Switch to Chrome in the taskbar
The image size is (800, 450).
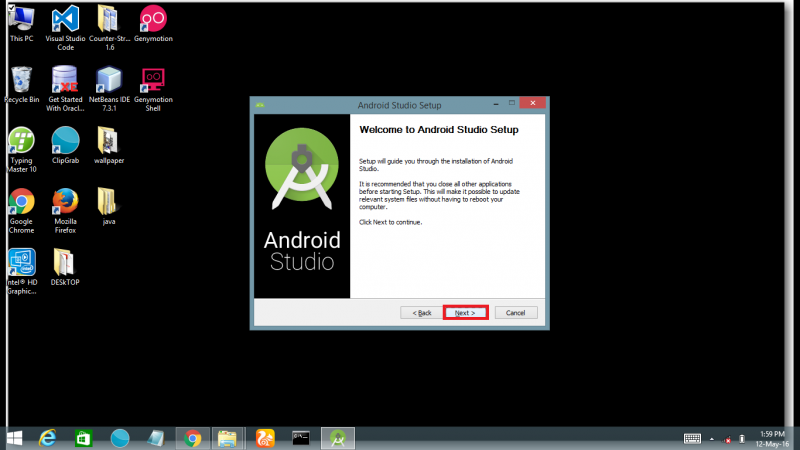pos(192,438)
